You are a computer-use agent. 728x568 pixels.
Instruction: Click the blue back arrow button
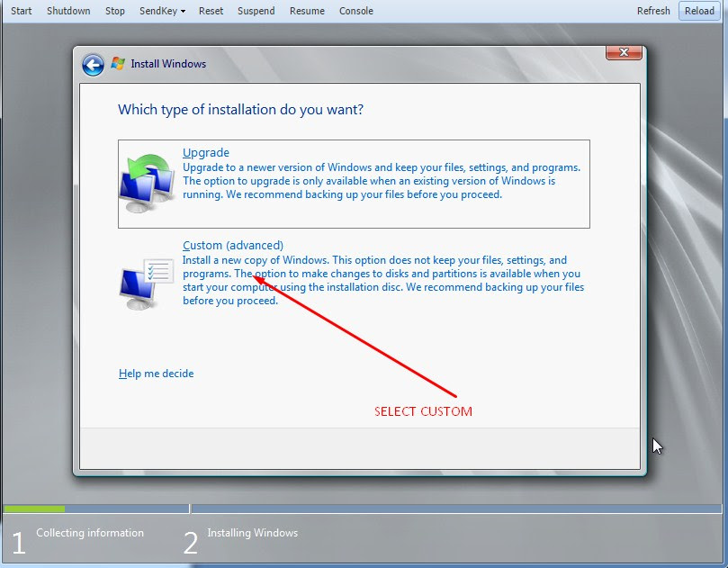point(93,65)
